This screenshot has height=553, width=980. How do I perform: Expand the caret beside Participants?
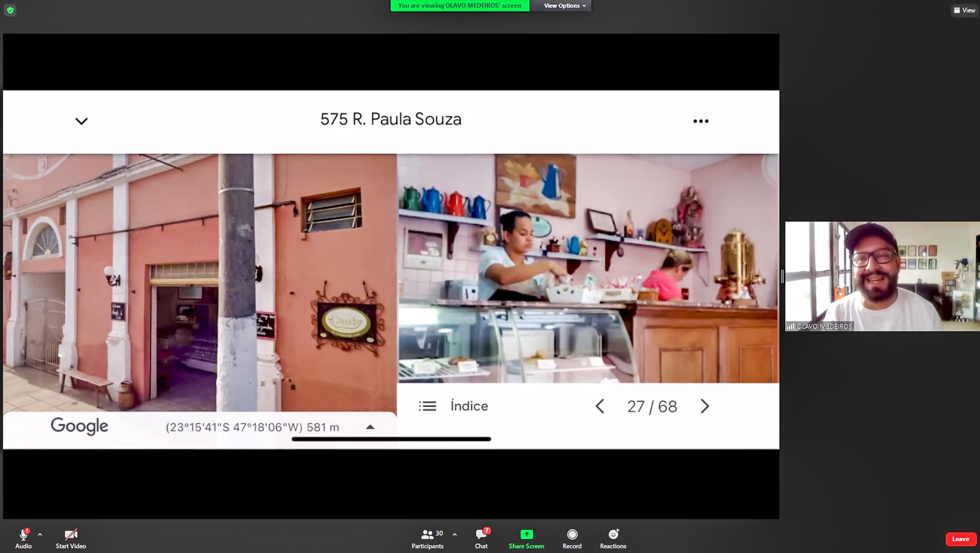tap(454, 535)
